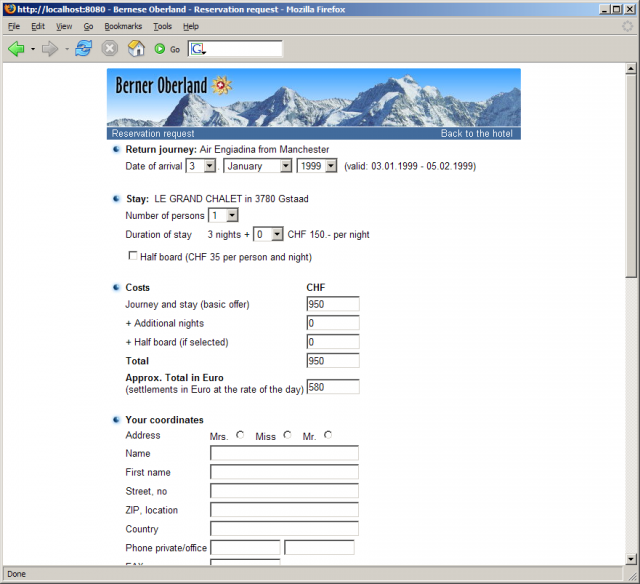Click the Google search engine icon

pos(198,49)
